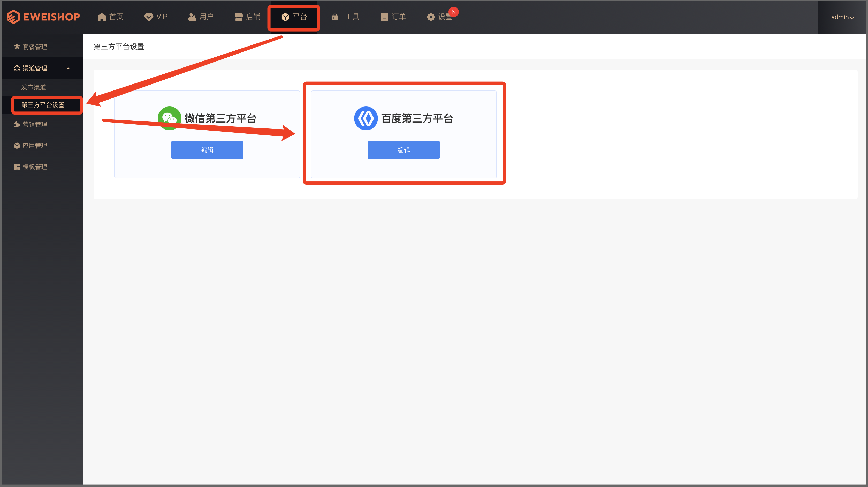Open 模板管理 in the sidebar
Screen dimensions: 868x487
pos(42,167)
